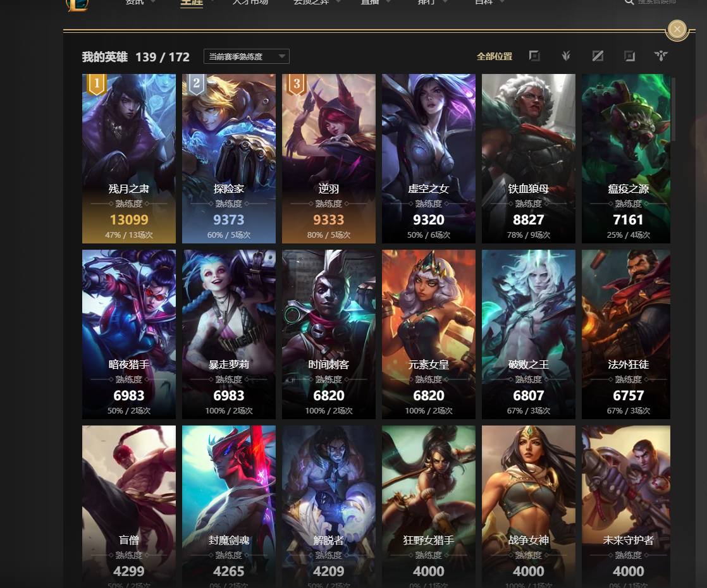Select the 破败之王 hero card
This screenshot has height=588, width=707.
click(529, 334)
